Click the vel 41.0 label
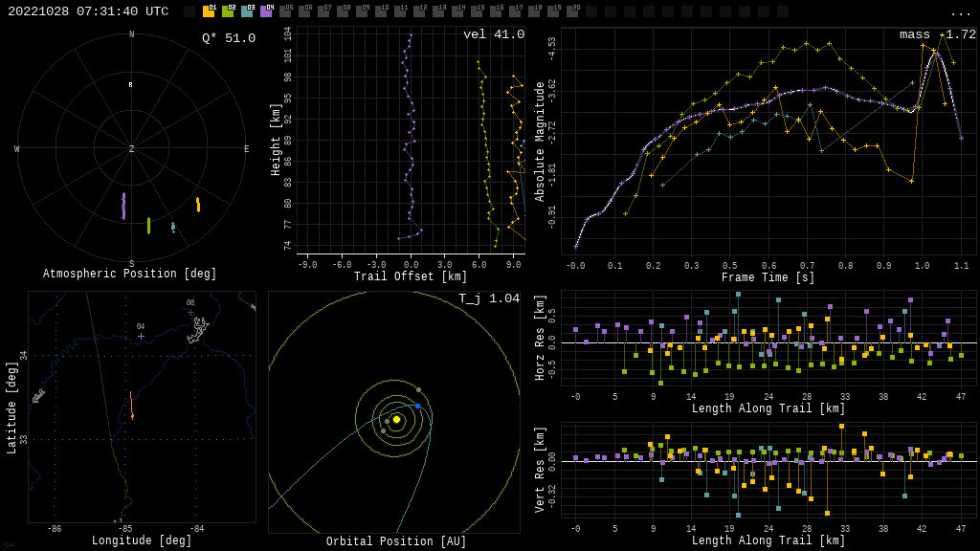Image resolution: width=980 pixels, height=551 pixels. coord(494,34)
